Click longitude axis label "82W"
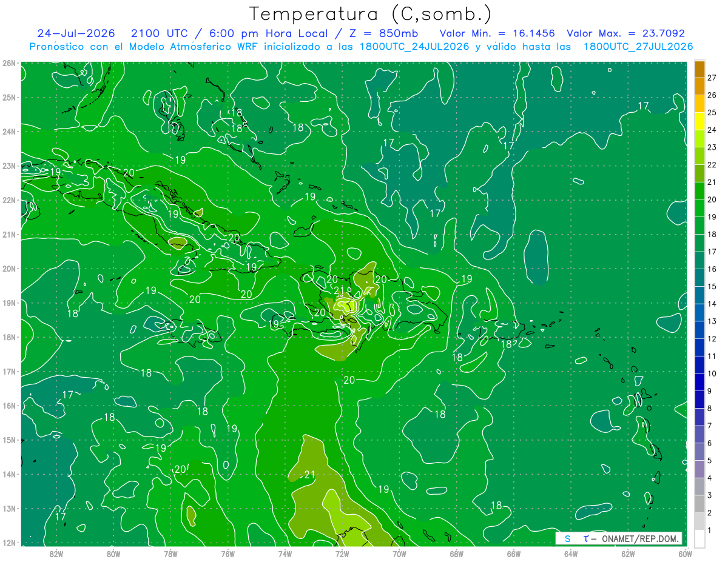The width and height of the screenshot is (728, 562). coord(56,553)
